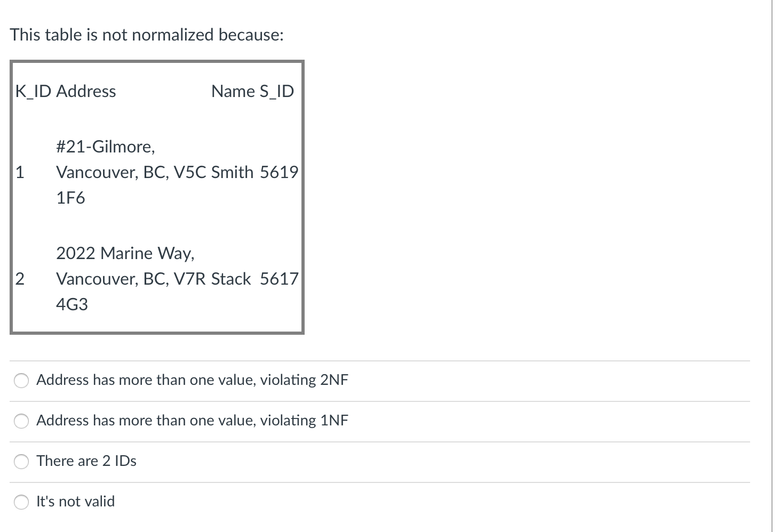Click the K_ID column header
The height and width of the screenshot is (532, 780).
coord(31,91)
